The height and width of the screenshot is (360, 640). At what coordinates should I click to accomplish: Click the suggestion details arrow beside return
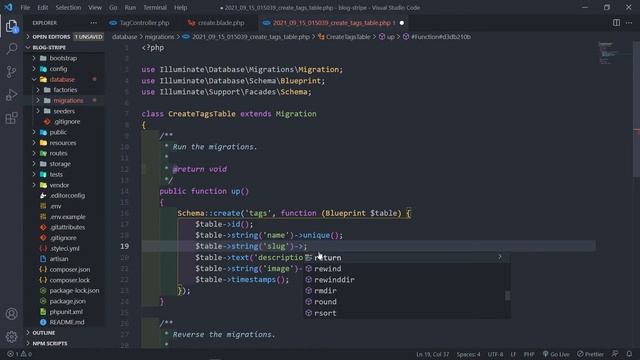pyautogui.click(x=500, y=257)
